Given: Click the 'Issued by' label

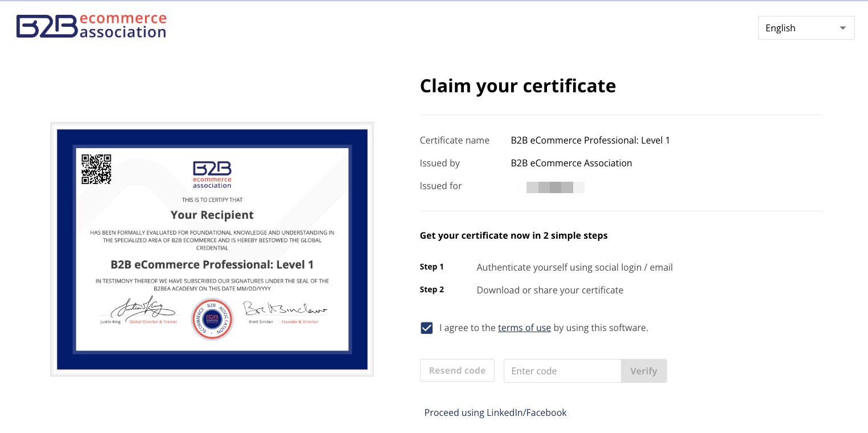Looking at the screenshot, I should [x=439, y=163].
